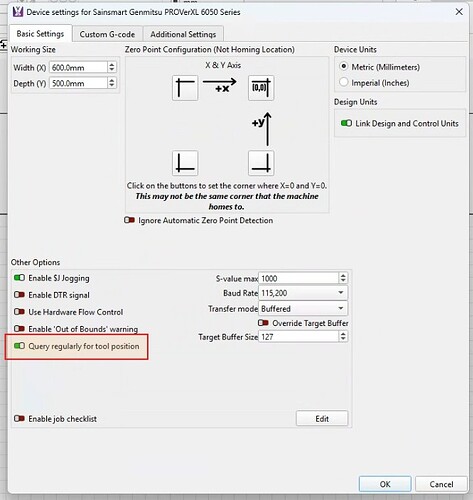Adjust Depth (Y) spinner arrows
This screenshot has height=500, width=473.
(112, 83)
